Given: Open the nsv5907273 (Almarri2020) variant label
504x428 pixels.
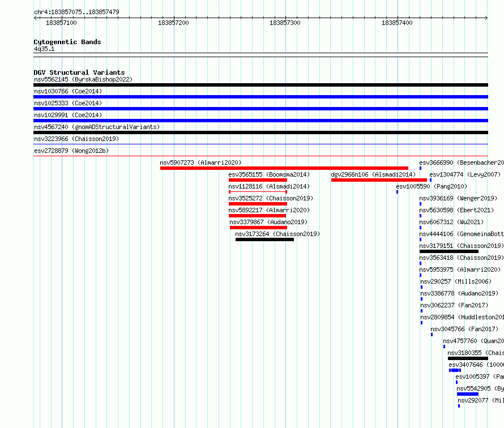Looking at the screenshot, I should (x=200, y=162).
